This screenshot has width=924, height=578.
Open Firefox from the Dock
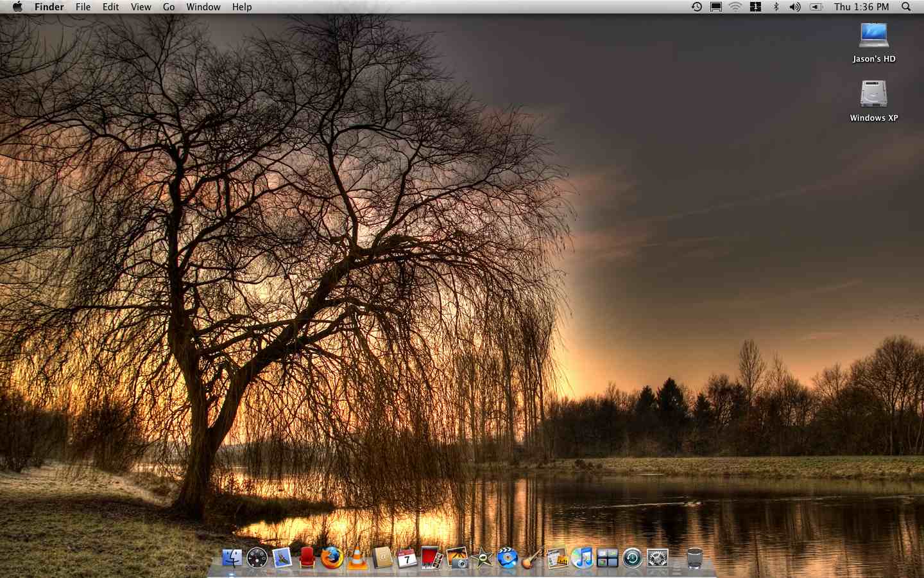tap(332, 558)
